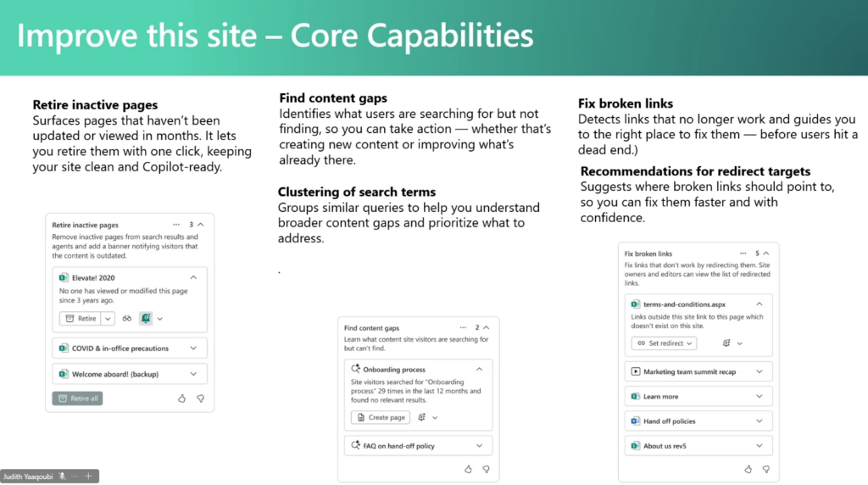Click the Retire all button
The height and width of the screenshot is (485, 868).
77,398
